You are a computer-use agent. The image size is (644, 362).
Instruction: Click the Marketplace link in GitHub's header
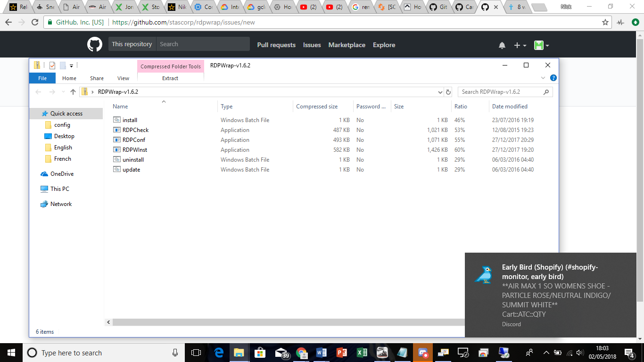pyautogui.click(x=347, y=45)
